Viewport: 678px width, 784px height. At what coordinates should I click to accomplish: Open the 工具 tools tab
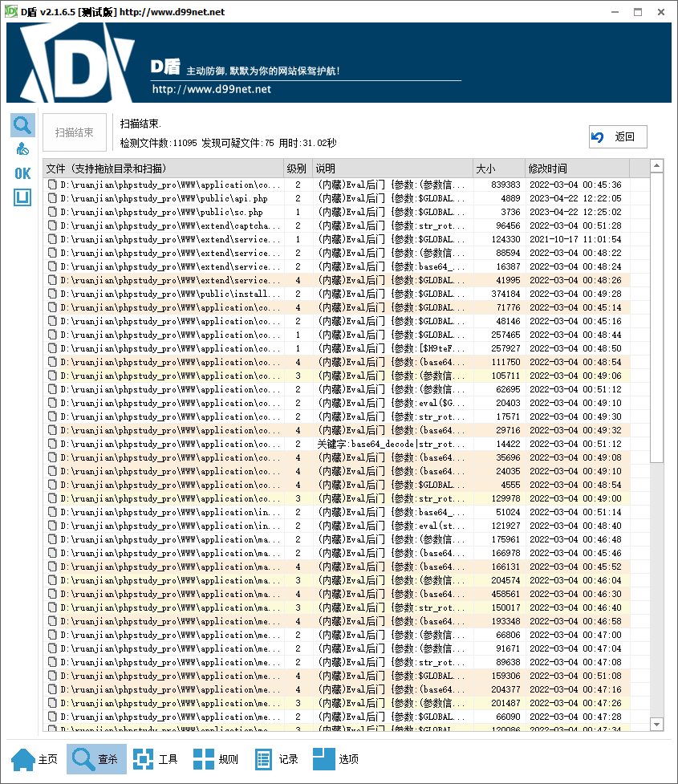point(156,759)
